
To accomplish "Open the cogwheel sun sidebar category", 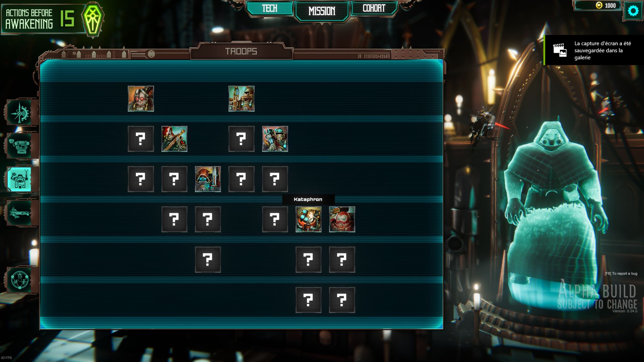I will 20,112.
